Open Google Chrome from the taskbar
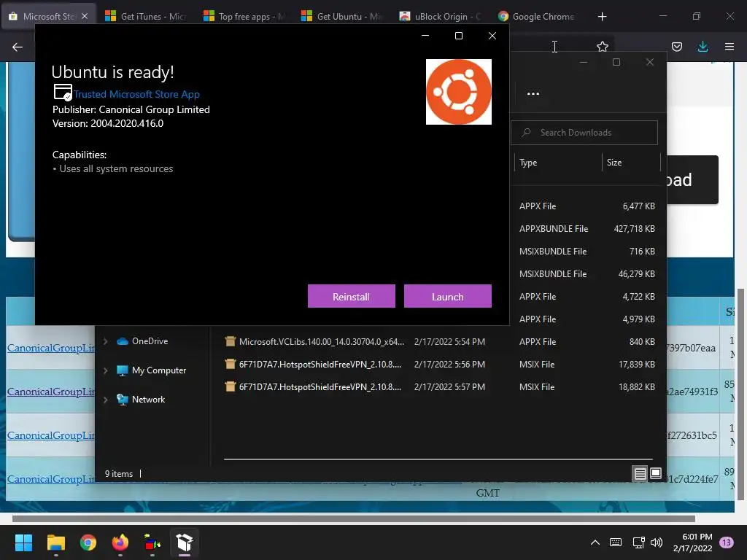This screenshot has width=747, height=560. [88, 542]
